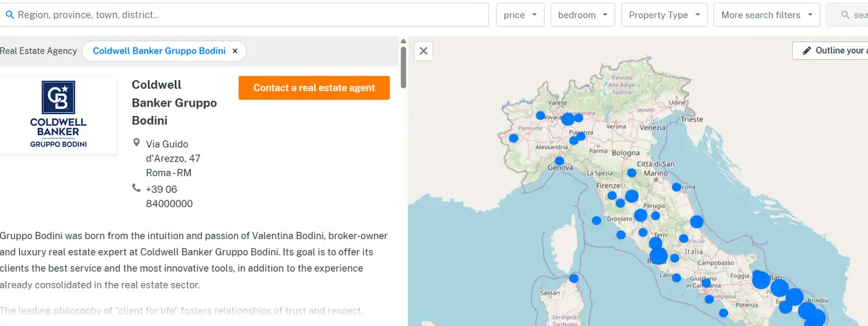Click the map marker on Sardinia near Sassari
868x326 pixels.
tap(574, 278)
